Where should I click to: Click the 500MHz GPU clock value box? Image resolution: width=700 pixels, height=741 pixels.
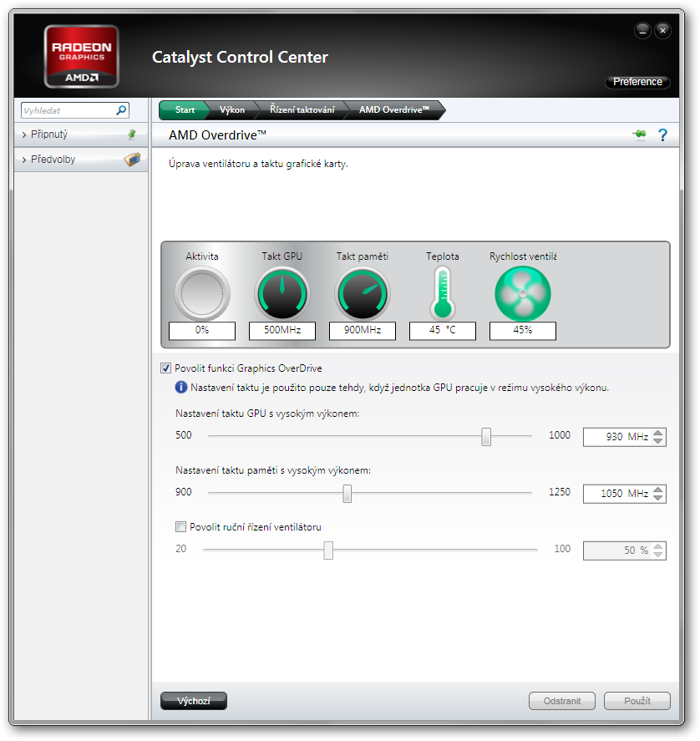(x=282, y=330)
